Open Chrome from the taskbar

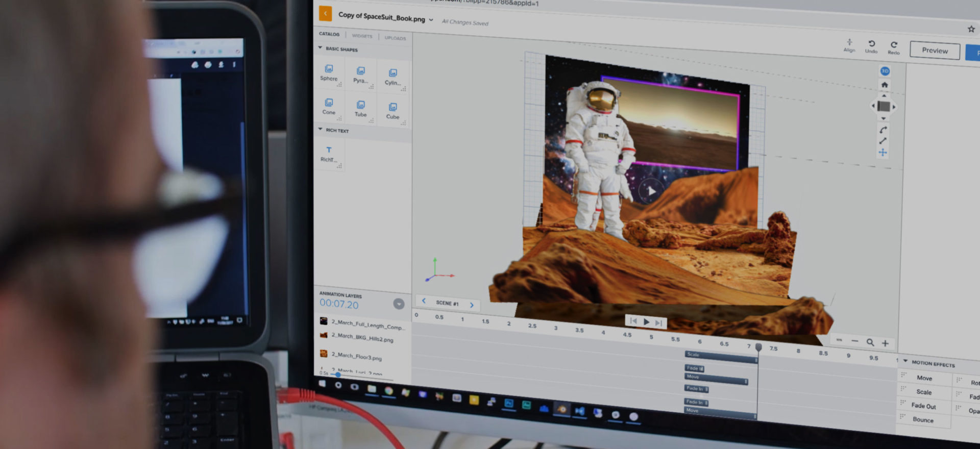[389, 391]
